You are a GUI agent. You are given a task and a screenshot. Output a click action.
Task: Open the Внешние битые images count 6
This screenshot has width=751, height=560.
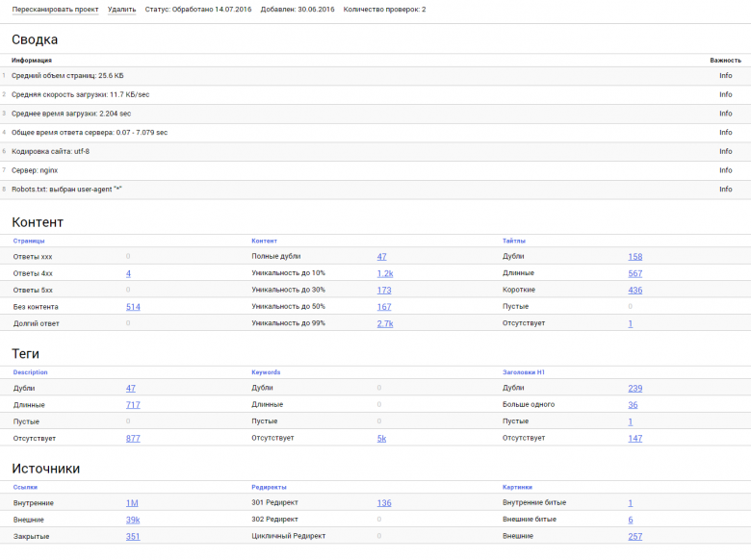(x=631, y=521)
